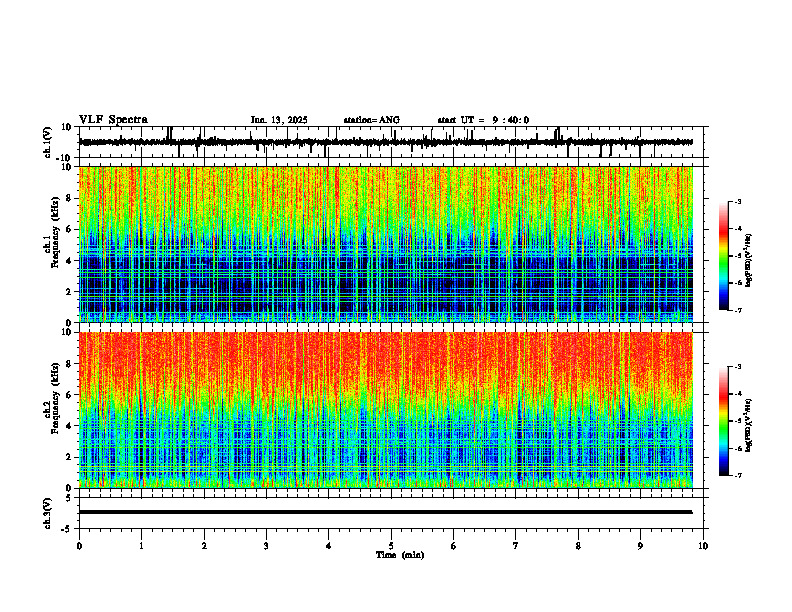This screenshot has width=792, height=612.
Task: Click the "VLF Spectra" plot title
Action: pyautogui.click(x=113, y=120)
